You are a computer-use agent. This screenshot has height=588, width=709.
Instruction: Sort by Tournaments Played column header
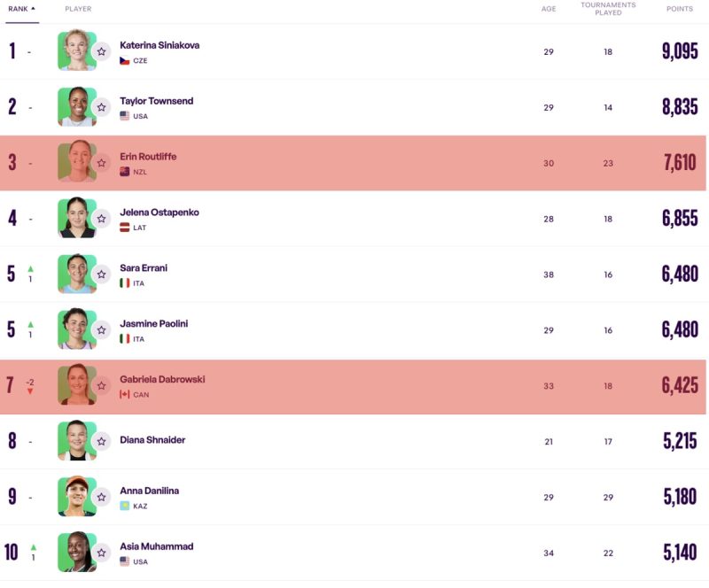coord(608,9)
